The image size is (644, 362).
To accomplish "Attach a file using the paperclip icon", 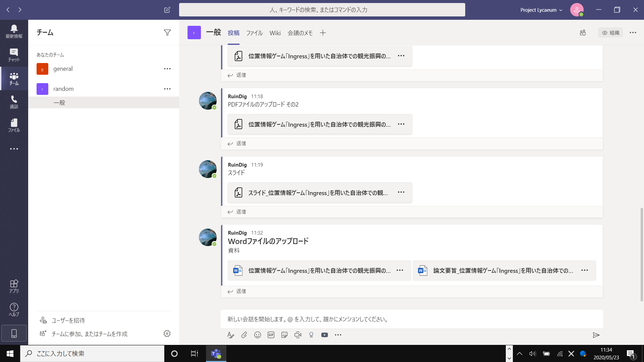I will [244, 335].
